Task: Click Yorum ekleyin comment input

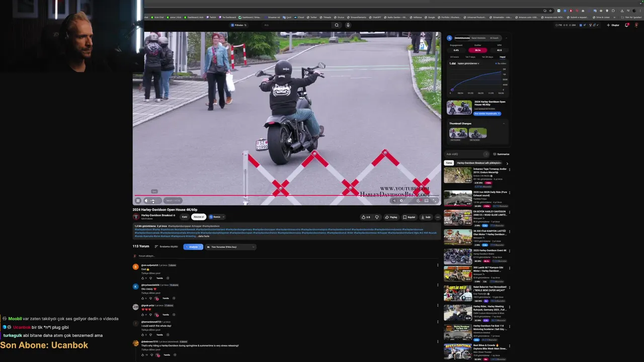Action: 287,256
